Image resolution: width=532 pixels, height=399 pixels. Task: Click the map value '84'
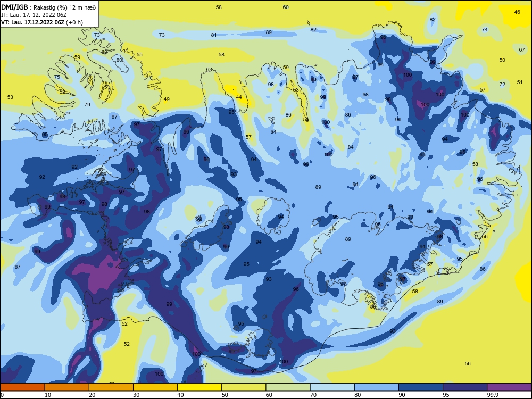[x=351, y=147]
